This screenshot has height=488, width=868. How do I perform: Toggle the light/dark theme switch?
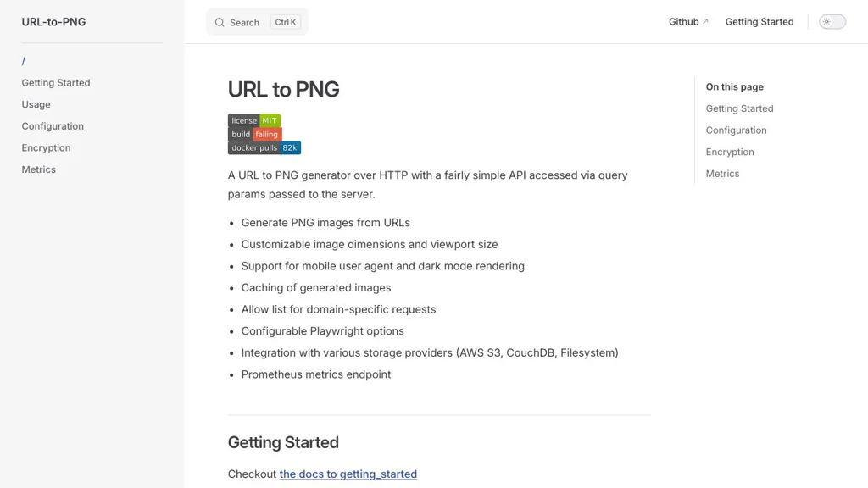(832, 22)
